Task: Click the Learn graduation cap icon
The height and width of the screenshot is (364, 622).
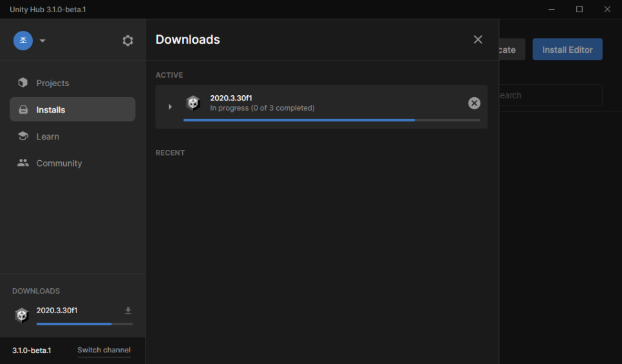Action: pos(23,136)
